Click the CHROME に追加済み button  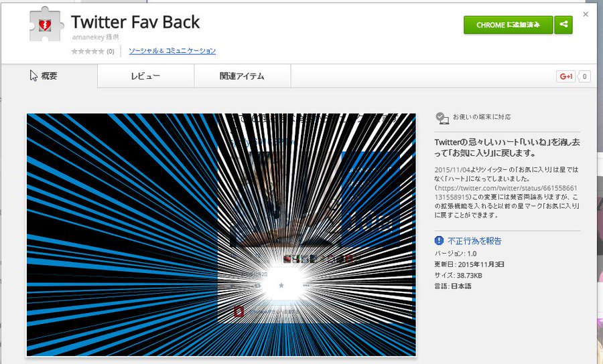508,25
